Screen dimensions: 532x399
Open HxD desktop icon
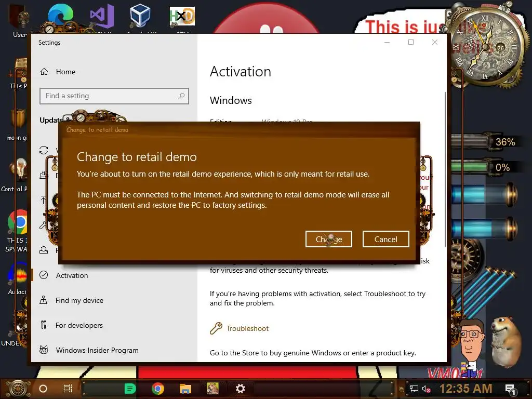[182, 16]
